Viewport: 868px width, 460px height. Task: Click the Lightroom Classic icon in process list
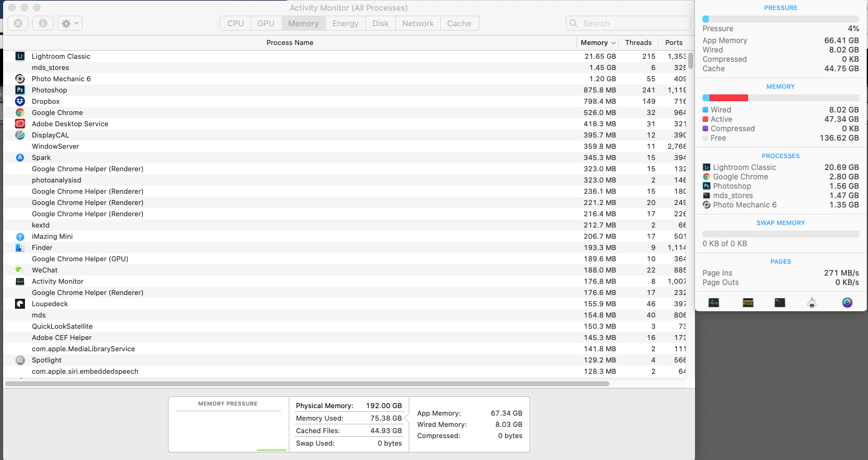(20, 56)
